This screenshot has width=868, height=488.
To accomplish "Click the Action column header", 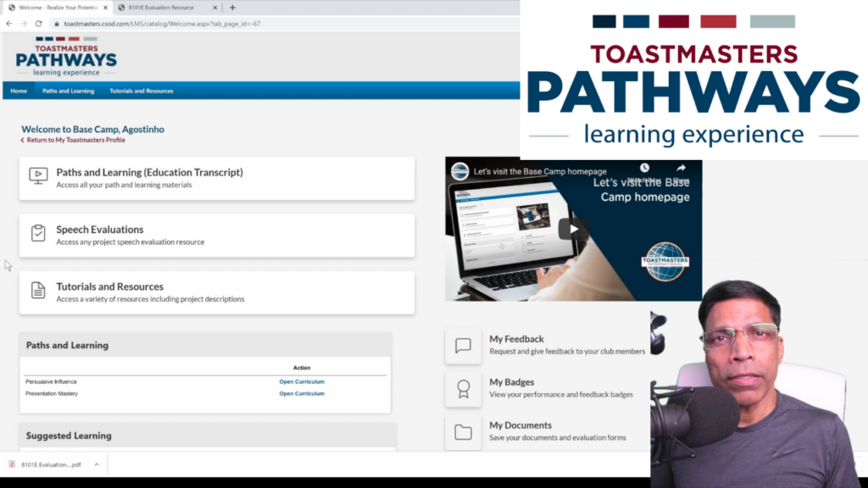I will pyautogui.click(x=302, y=368).
